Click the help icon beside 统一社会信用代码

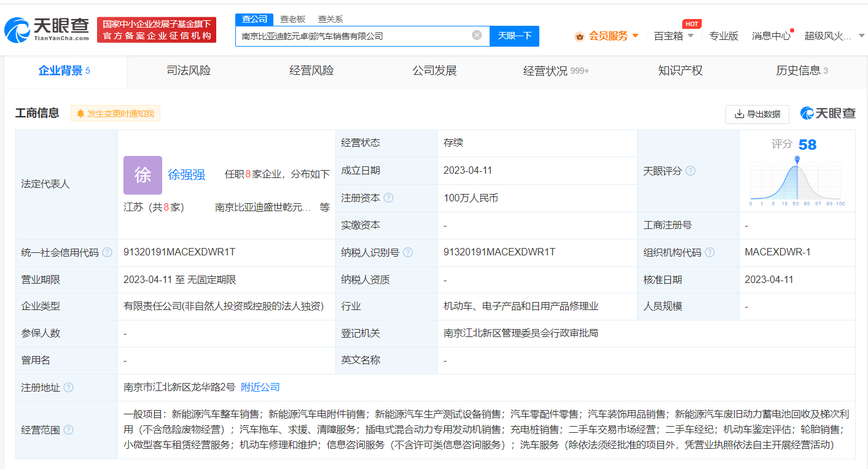pyautogui.click(x=107, y=252)
